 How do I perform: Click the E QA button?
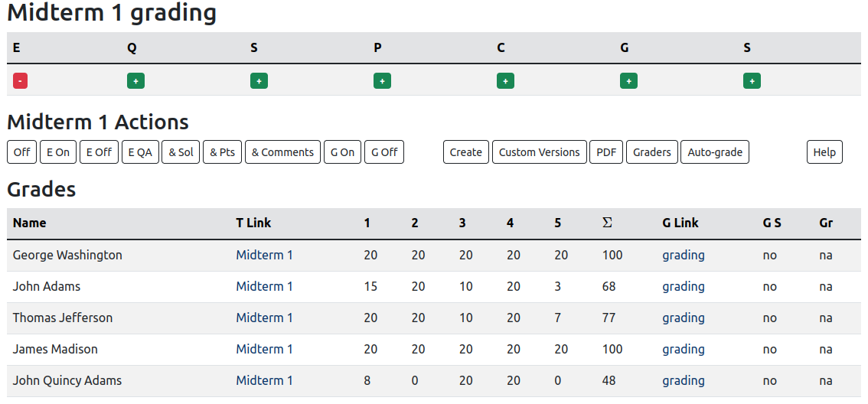pos(140,152)
